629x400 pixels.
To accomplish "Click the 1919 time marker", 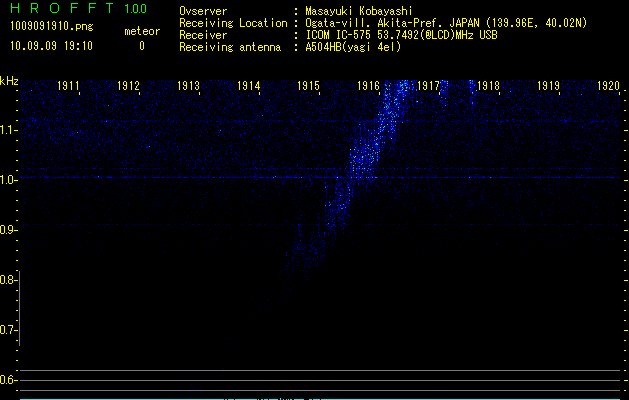I will click(548, 86).
